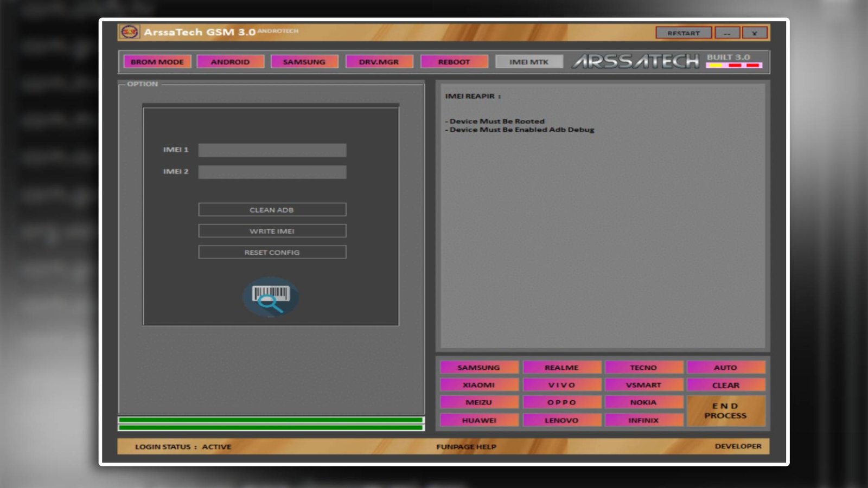Select the HUAWEI brand button
The width and height of the screenshot is (868, 488).
[478, 420]
